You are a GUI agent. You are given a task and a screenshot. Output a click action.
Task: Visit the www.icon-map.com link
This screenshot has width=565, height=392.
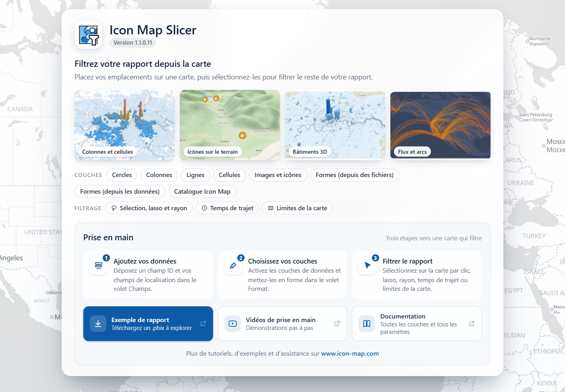(x=350, y=354)
